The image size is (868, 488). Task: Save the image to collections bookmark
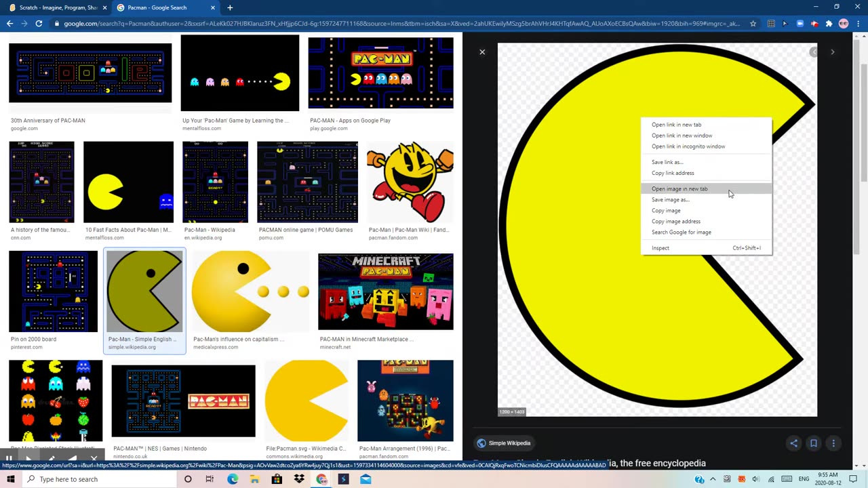coord(814,443)
